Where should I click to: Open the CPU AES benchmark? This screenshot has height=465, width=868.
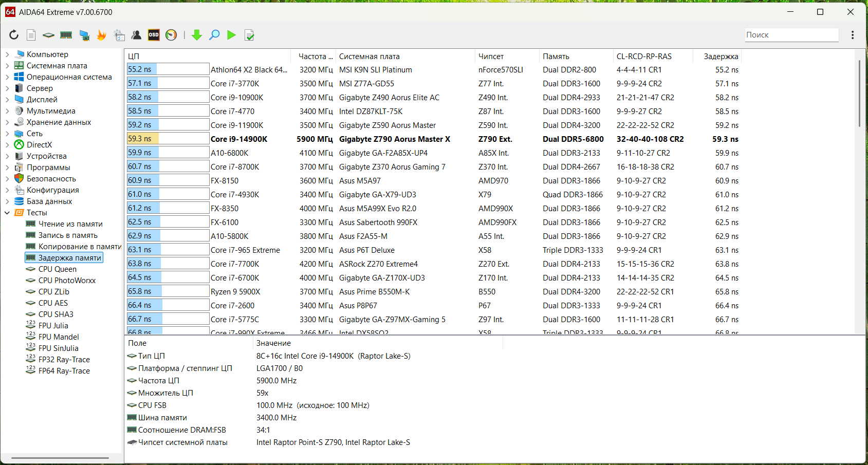click(53, 303)
